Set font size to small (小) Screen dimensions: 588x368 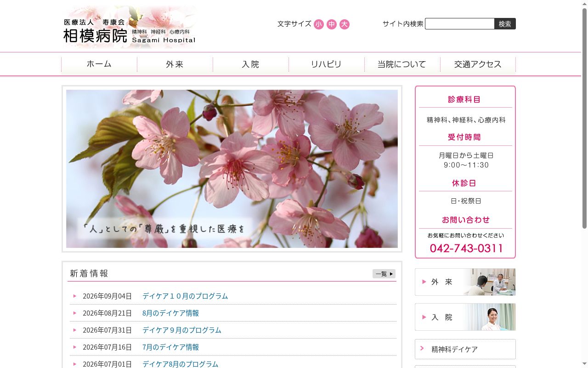(319, 24)
